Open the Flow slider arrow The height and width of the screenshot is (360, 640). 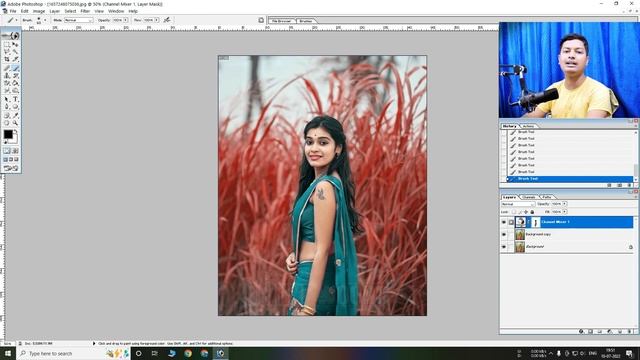[x=156, y=20]
